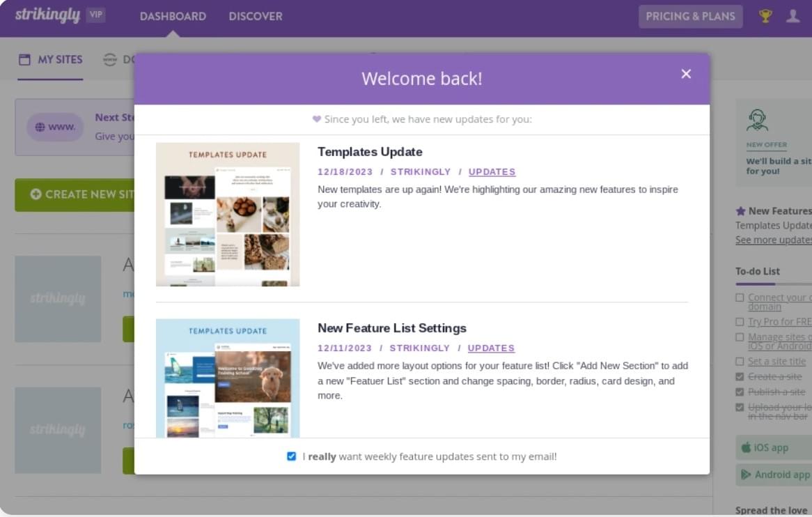Open first site's strikingly thumbnail
This screenshot has width=812, height=517.
pos(58,299)
